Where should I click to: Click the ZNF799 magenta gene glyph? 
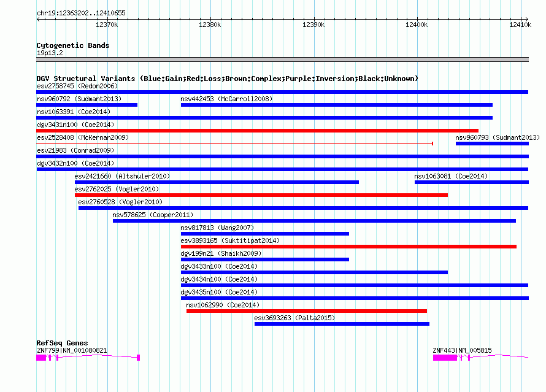[x=88, y=358]
